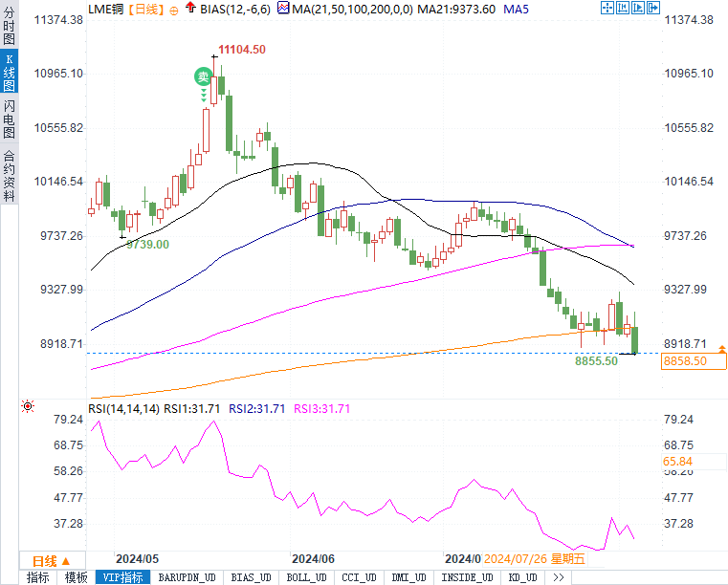728x585 pixels.
Task: Click the green 卖 sell signal marker
Action: tap(204, 76)
